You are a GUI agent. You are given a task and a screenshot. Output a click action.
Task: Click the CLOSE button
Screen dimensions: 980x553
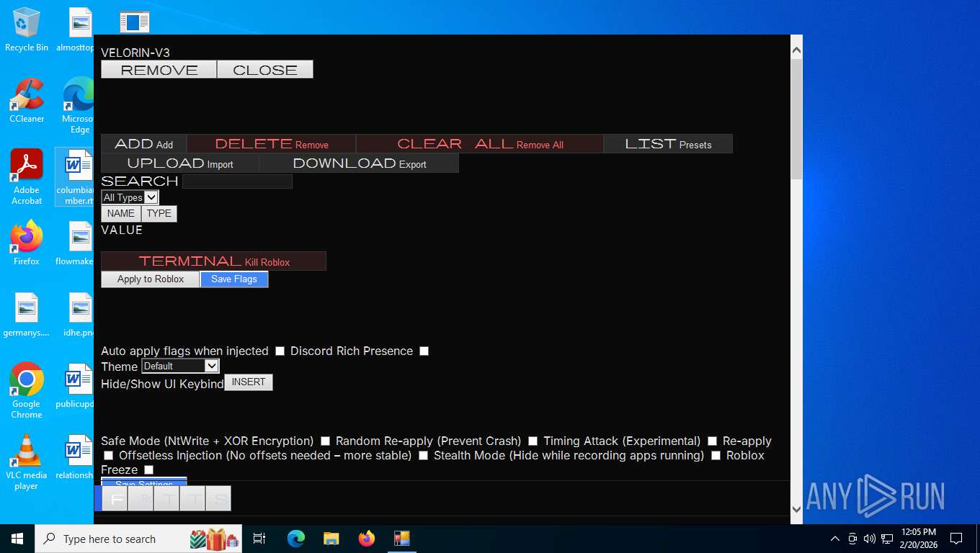tap(264, 69)
